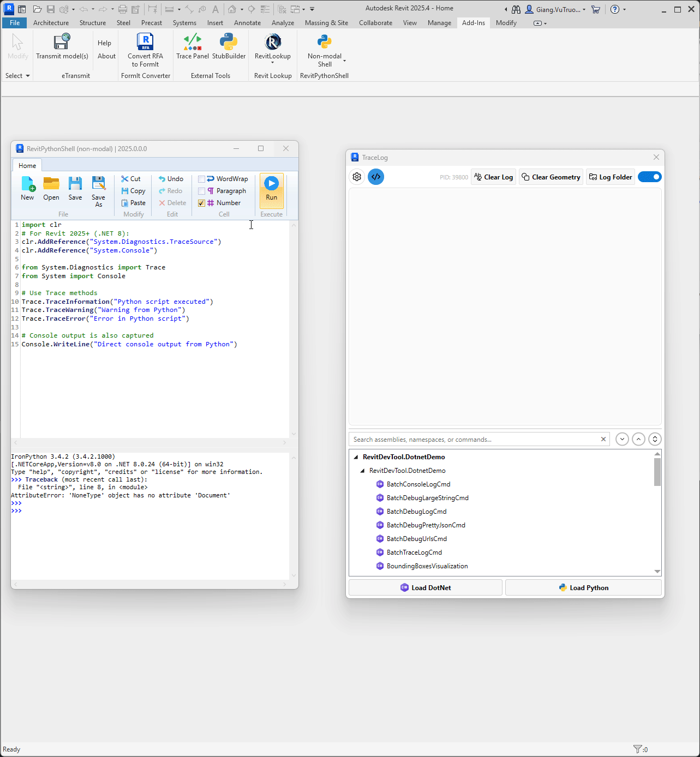Click the code snippet icon in TraceLog
The height and width of the screenshot is (757, 700).
click(x=376, y=177)
